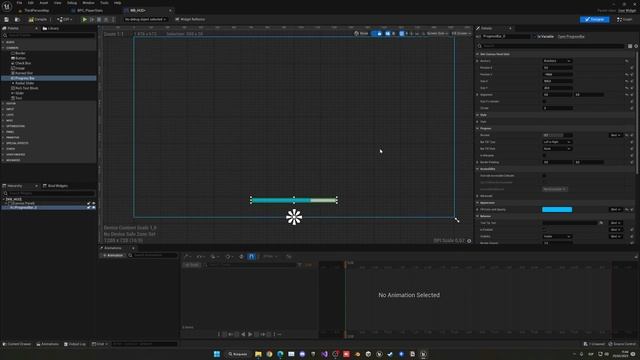The width and height of the screenshot is (640, 360).
Task: Toggle the Is Marquee checkbox
Action: 544,156
